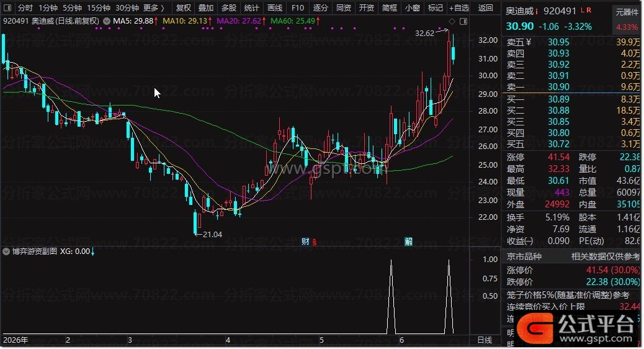Click the 财 marker on the chart timeline
The width and height of the screenshot is (644, 349).
[305, 242]
